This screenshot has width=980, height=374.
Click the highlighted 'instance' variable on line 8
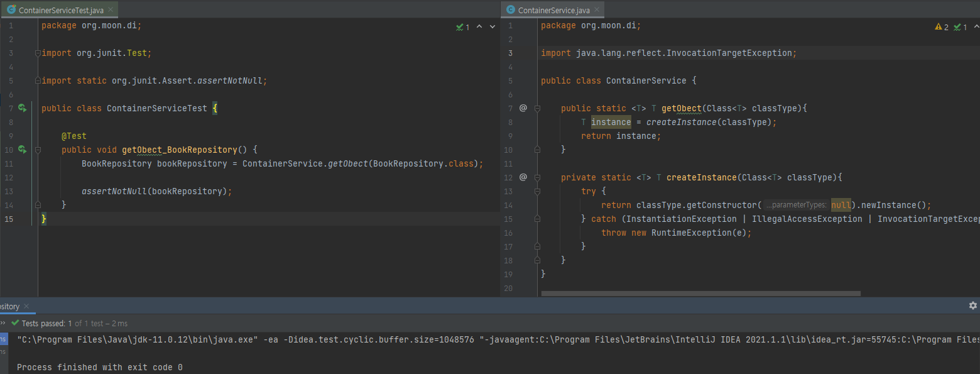[611, 122]
